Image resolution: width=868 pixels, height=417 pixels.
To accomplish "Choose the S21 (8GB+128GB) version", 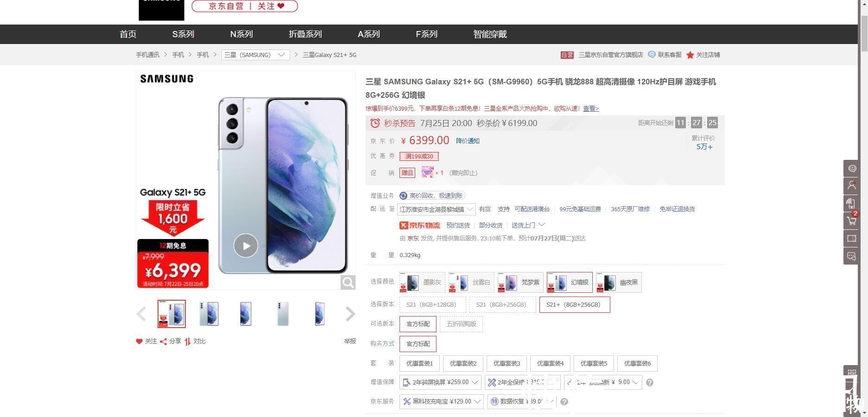I will [432, 304].
